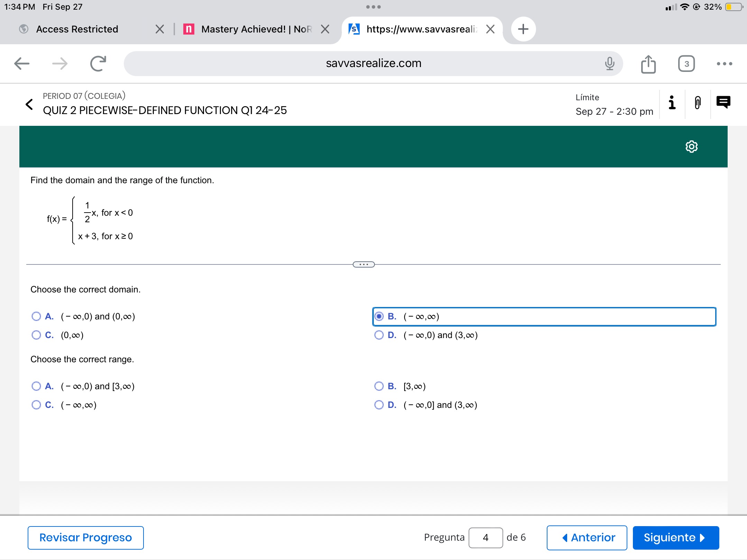Close the Access Restricted tab
Viewport: 747px width, 560px height.
click(x=159, y=29)
